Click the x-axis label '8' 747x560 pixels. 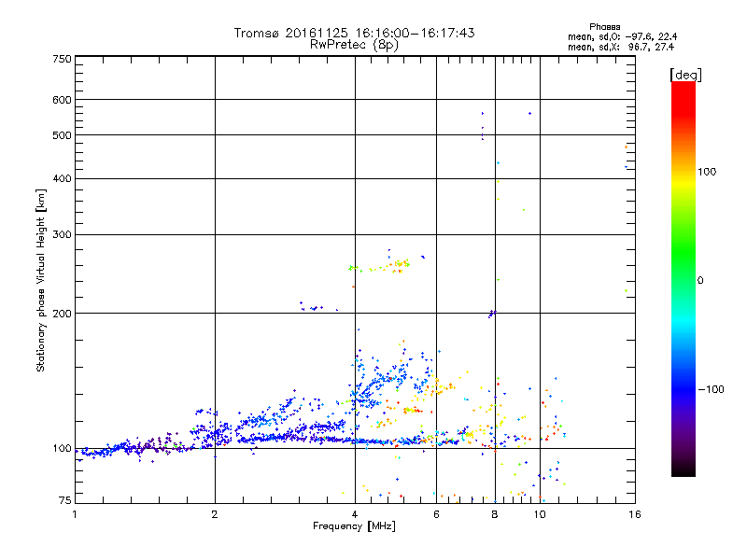pyautogui.click(x=495, y=514)
